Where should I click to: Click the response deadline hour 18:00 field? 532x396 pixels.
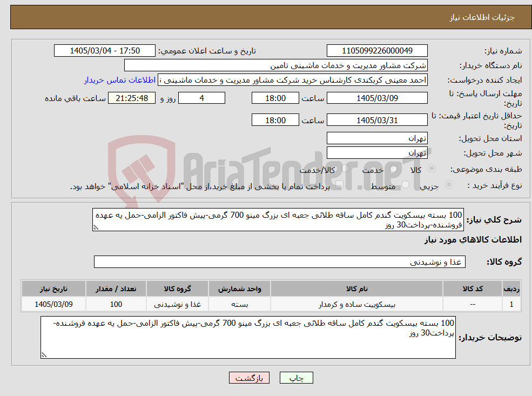coord(275,98)
